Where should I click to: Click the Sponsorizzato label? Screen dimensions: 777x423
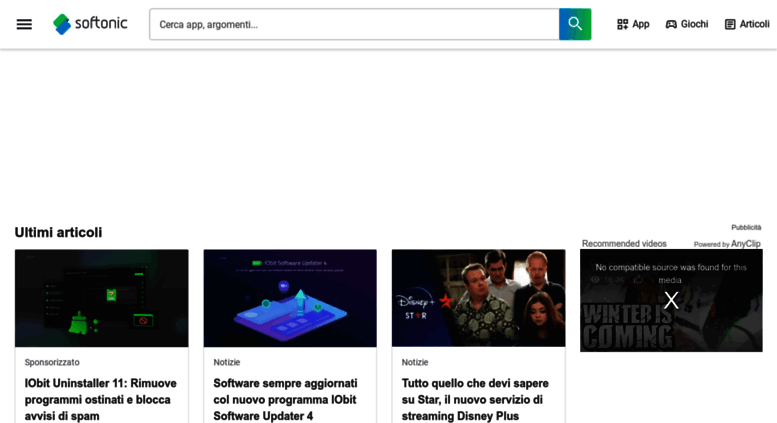pyautogui.click(x=52, y=362)
